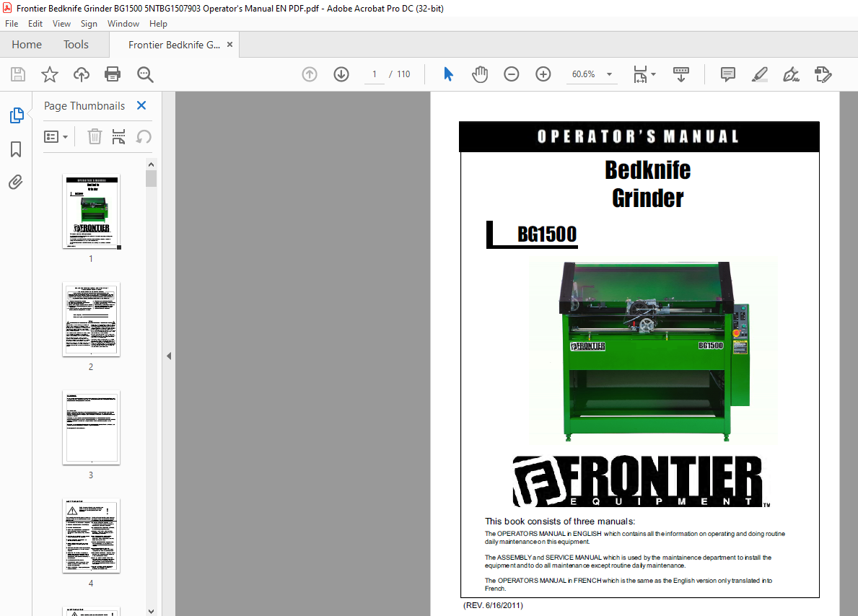Viewport: 858px width, 616px height.
Task: Open the Attachments paperclip panel
Action: click(16, 182)
